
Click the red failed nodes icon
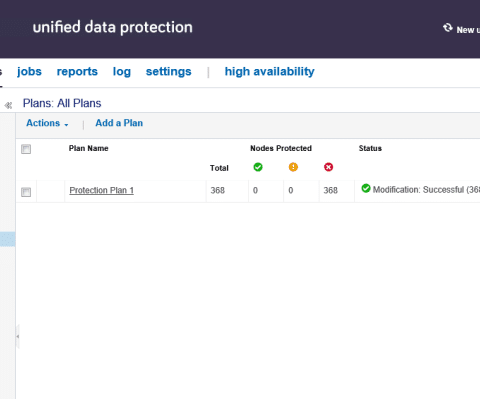pos(328,167)
